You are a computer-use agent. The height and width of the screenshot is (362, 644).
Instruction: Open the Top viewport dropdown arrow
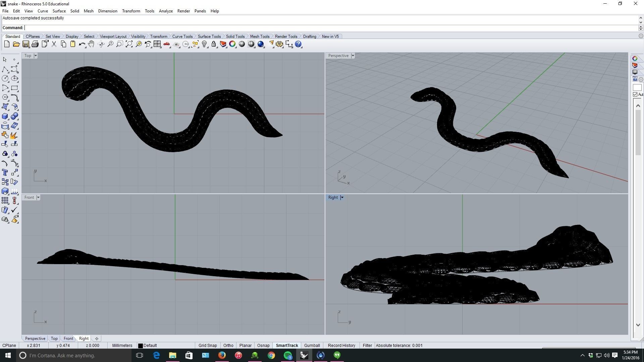pos(36,56)
